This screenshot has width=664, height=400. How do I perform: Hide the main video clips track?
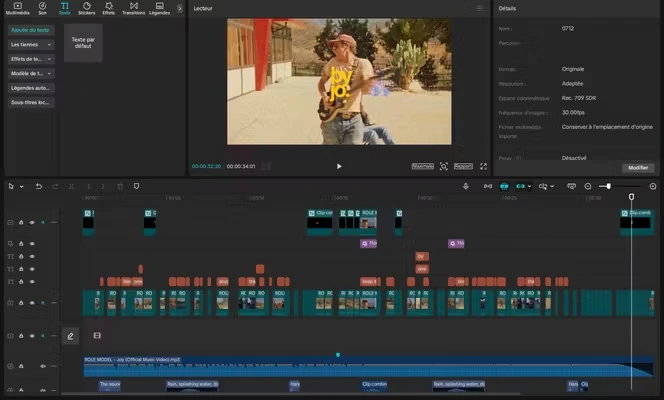[32, 303]
